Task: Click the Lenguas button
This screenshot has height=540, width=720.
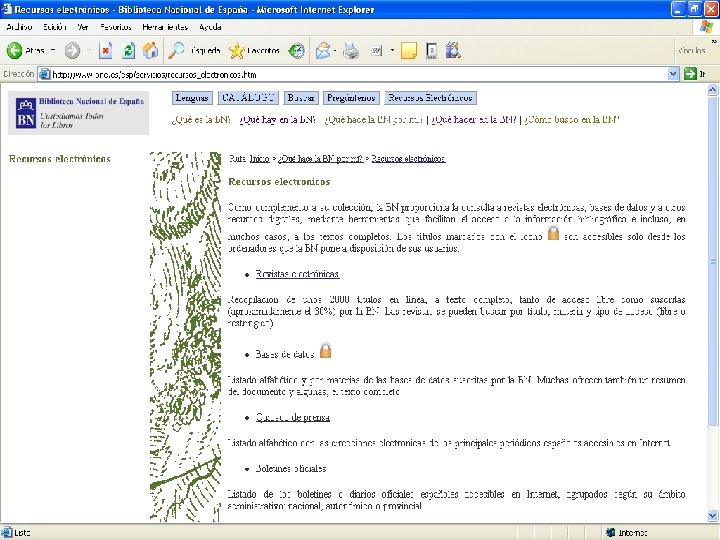Action: 192,98
